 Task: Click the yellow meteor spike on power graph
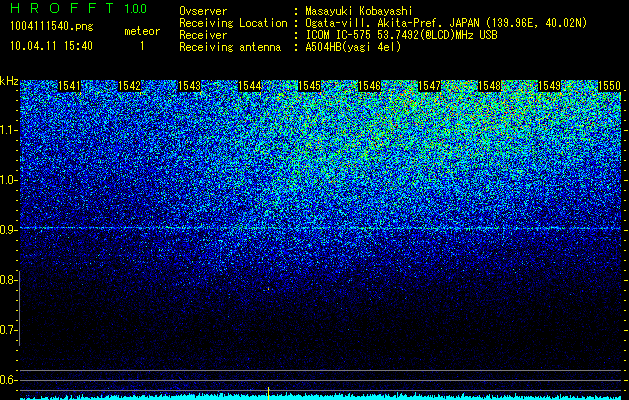coord(268,393)
